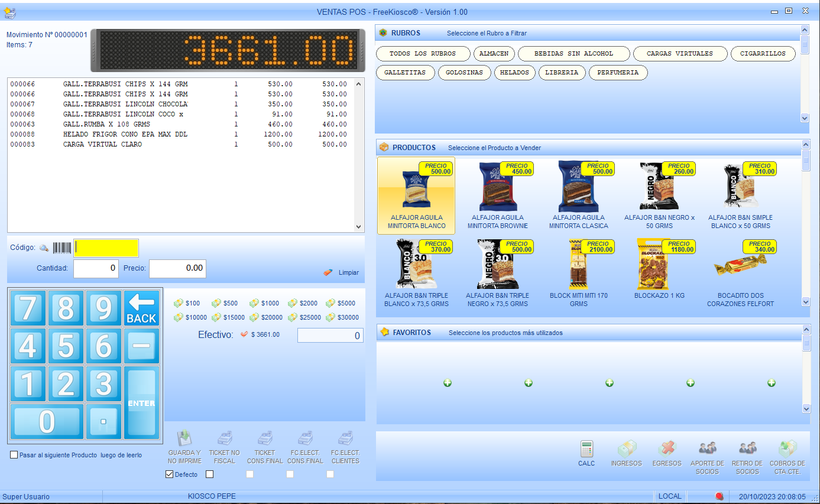Tap the 7 key on the keypad

pos(28,308)
